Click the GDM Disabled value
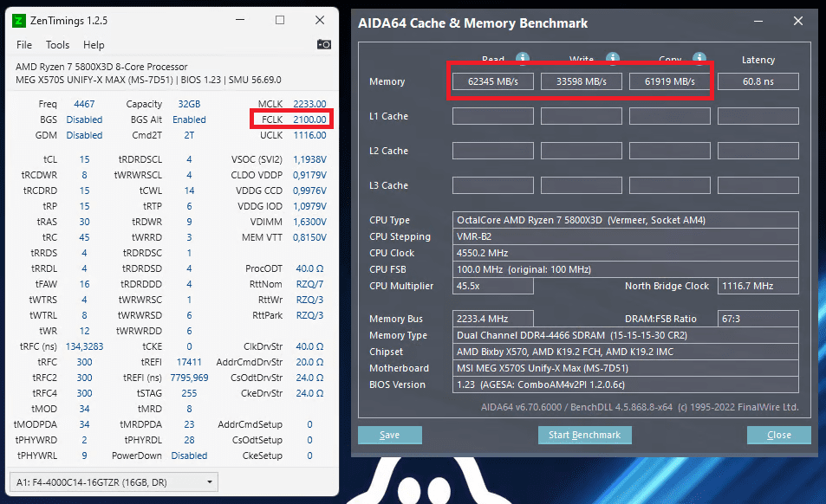 pos(84,135)
